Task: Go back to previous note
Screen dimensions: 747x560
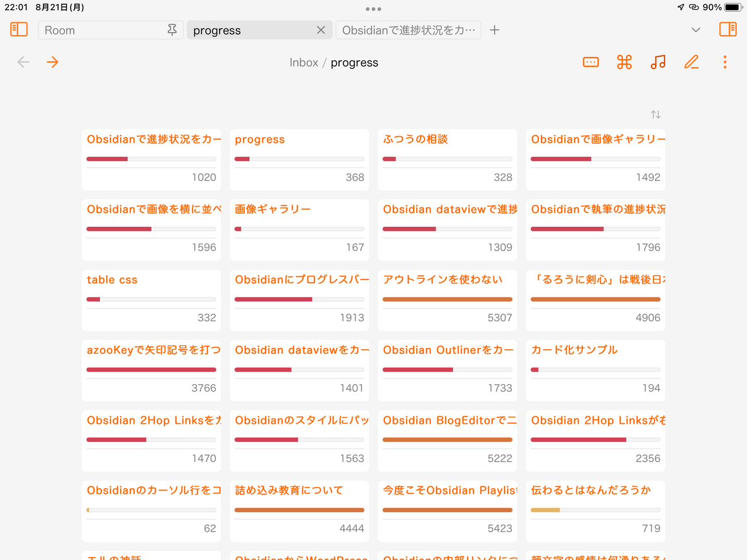Action: point(23,62)
